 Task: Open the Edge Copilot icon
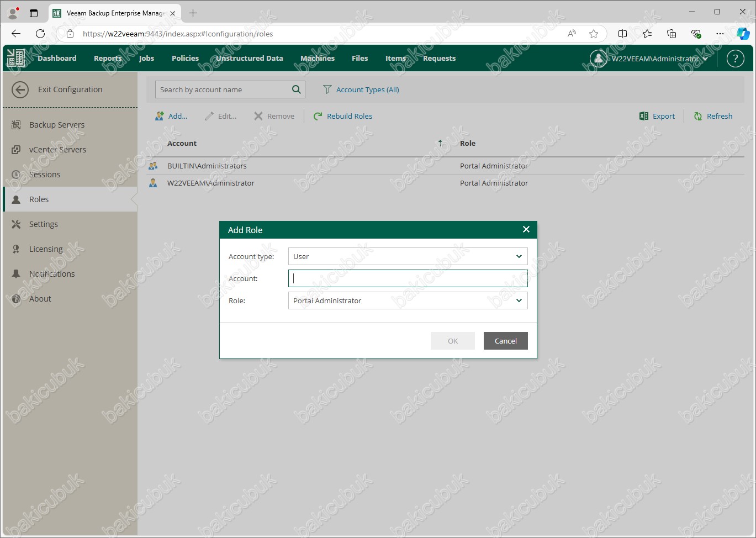tap(743, 34)
